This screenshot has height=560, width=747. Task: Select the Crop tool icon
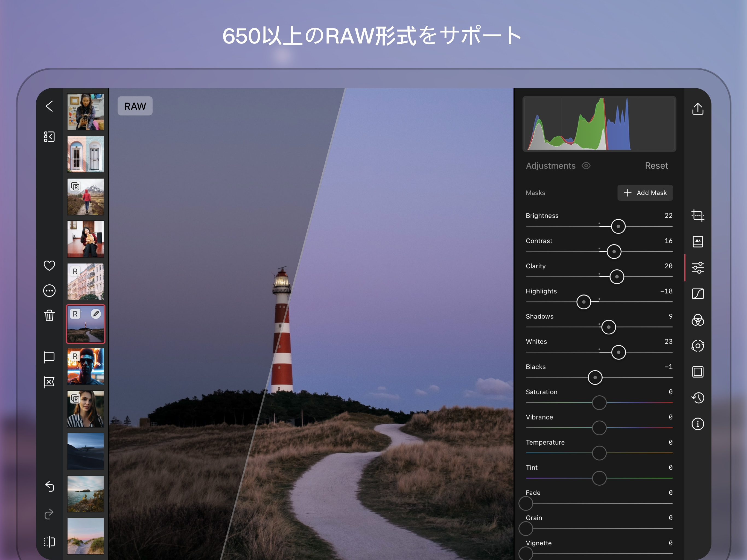click(x=697, y=215)
